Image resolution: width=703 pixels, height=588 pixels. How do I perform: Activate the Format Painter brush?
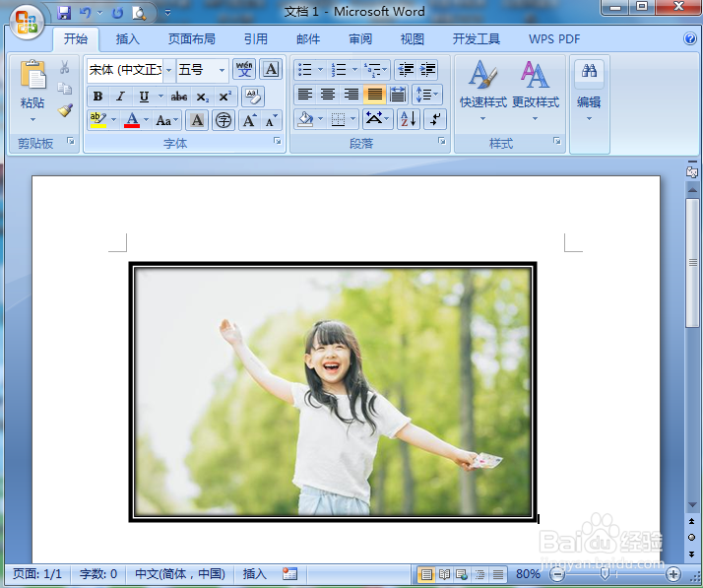65,110
